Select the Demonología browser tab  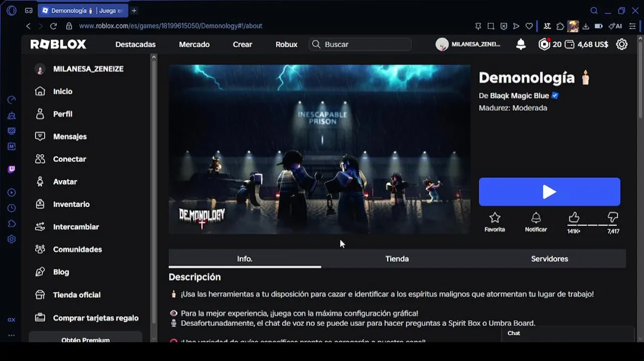click(83, 11)
